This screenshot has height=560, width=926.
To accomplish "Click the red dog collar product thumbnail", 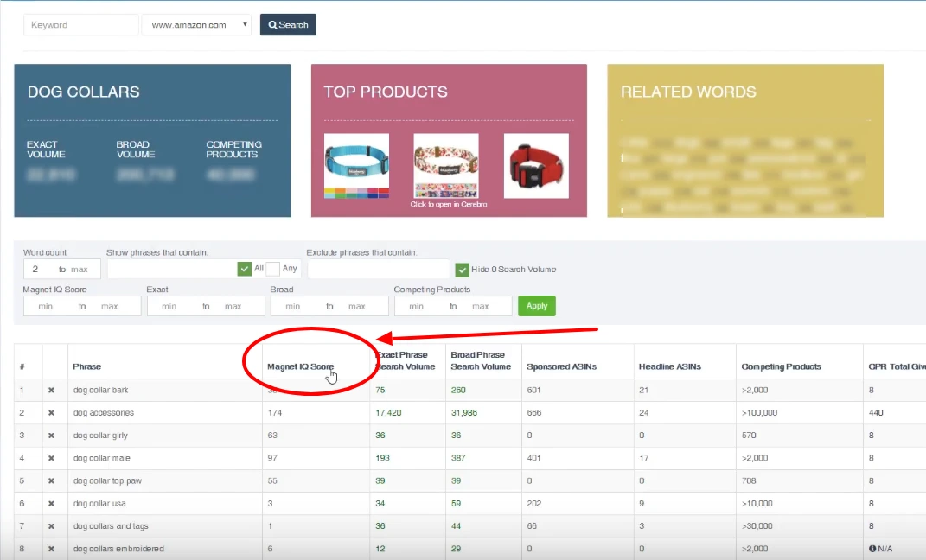I will point(536,164).
